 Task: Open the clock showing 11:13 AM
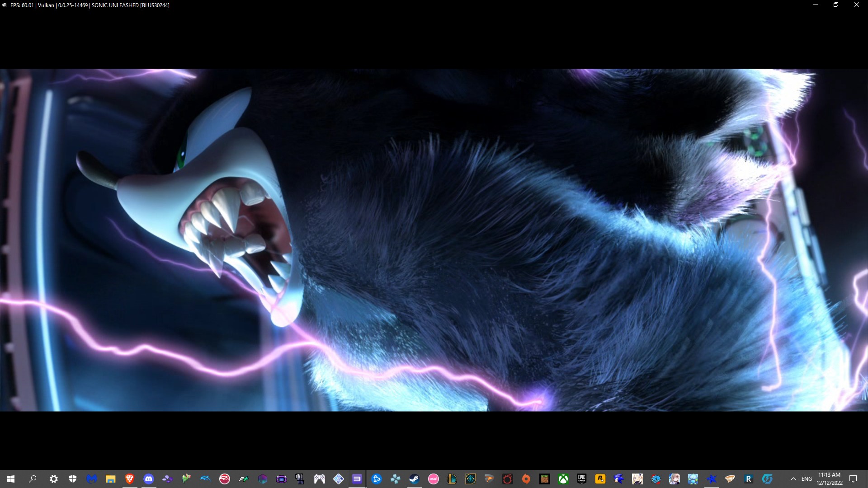pos(829,479)
